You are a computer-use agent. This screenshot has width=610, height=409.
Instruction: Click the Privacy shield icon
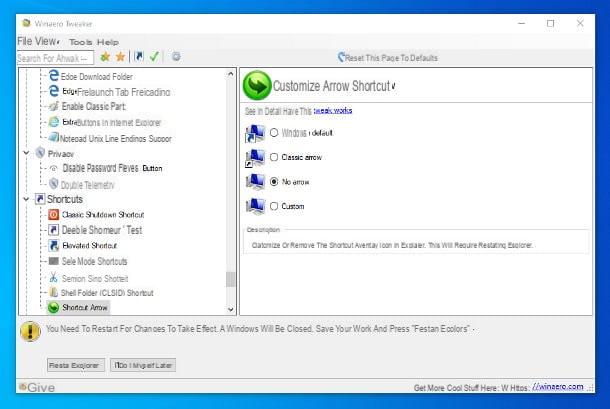point(40,153)
